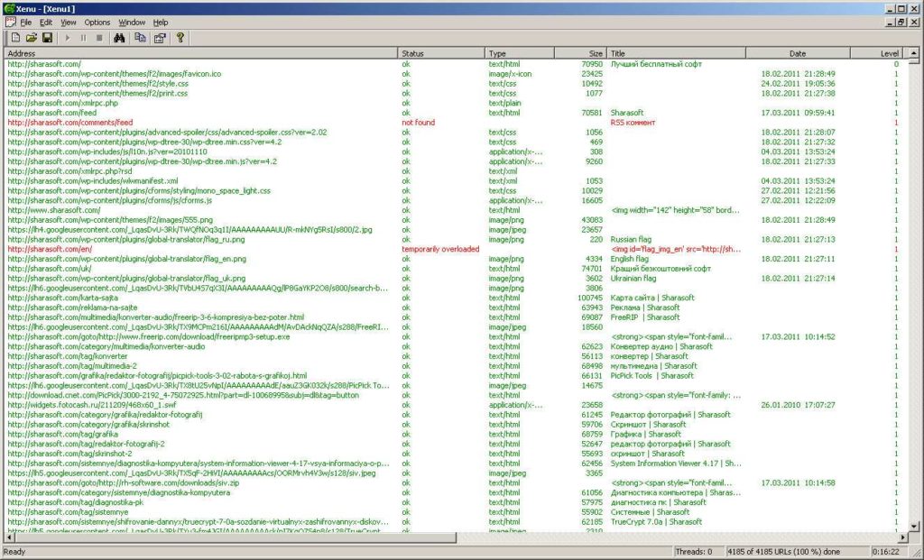This screenshot has width=924, height=560.
Task: Click the horizontal scrollbar right arrow
Action: [902, 537]
